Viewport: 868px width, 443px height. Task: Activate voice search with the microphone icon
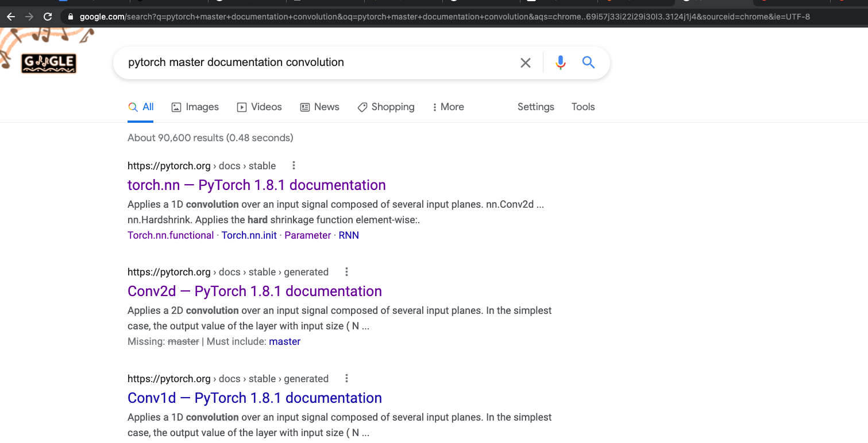point(560,63)
